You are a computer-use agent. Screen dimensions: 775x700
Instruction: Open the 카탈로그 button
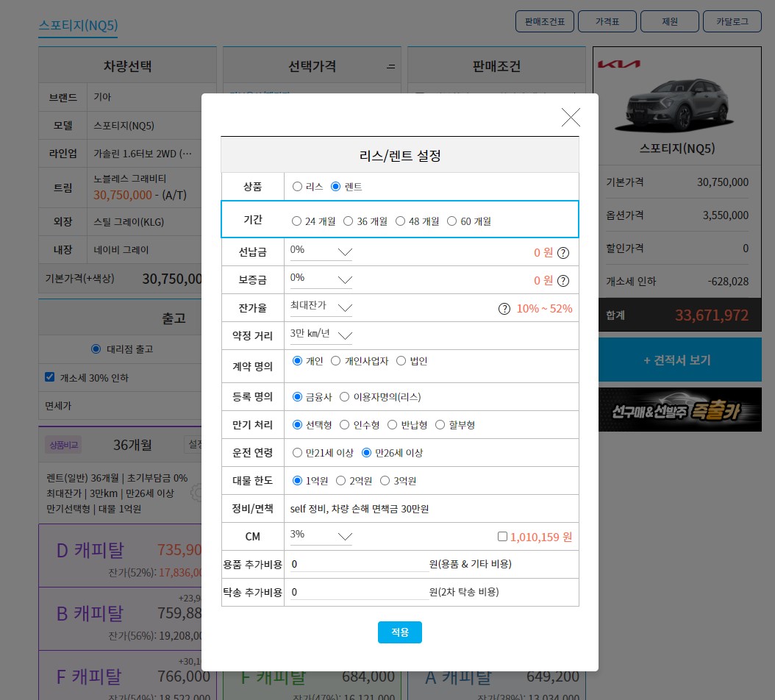(732, 21)
